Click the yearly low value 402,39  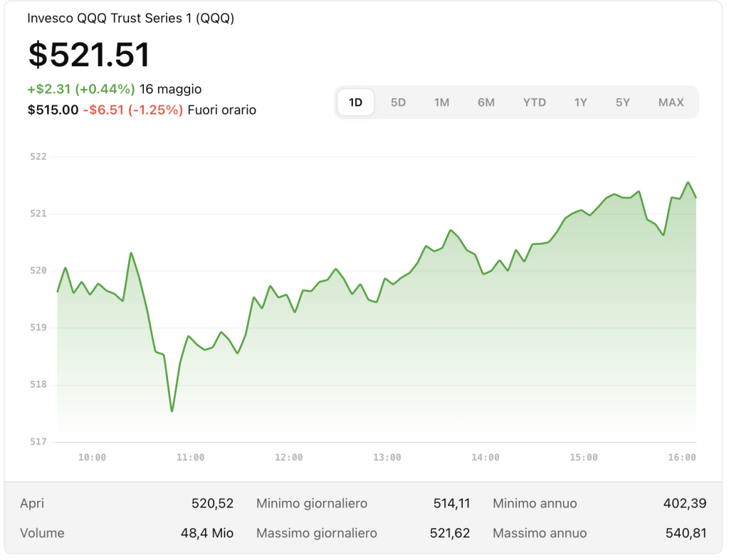click(x=685, y=503)
